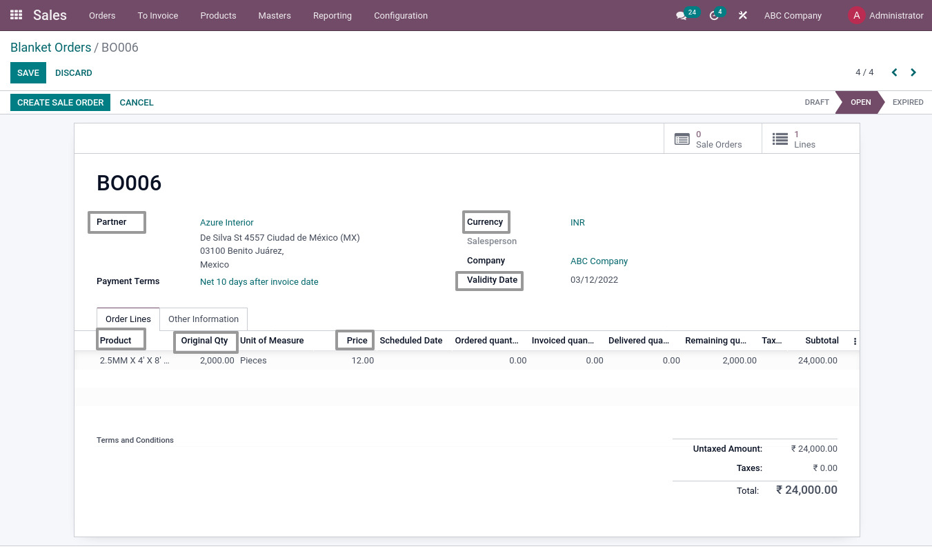This screenshot has height=560, width=932.
Task: Go to the previous record arrow
Action: [894, 72]
